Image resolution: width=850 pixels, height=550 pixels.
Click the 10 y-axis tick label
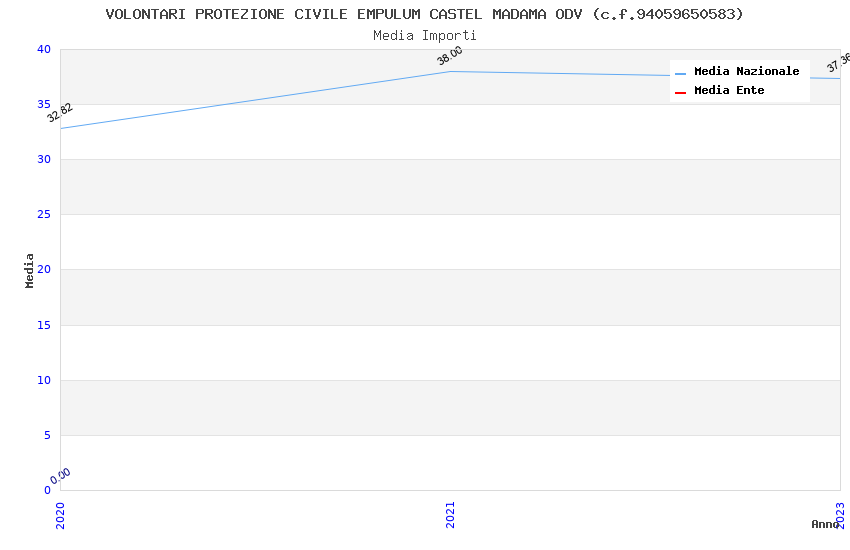pyautogui.click(x=43, y=380)
